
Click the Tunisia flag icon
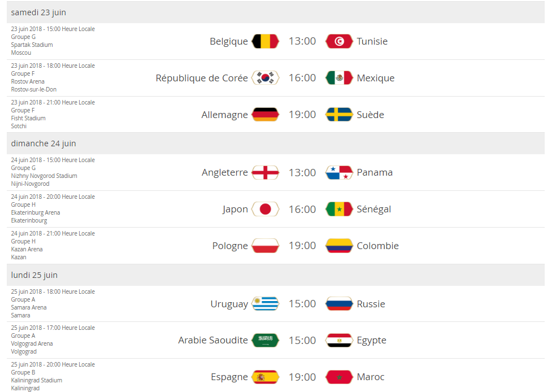coord(339,41)
